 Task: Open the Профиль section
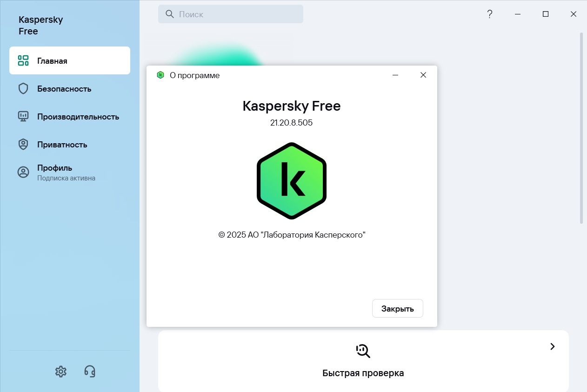(x=70, y=172)
